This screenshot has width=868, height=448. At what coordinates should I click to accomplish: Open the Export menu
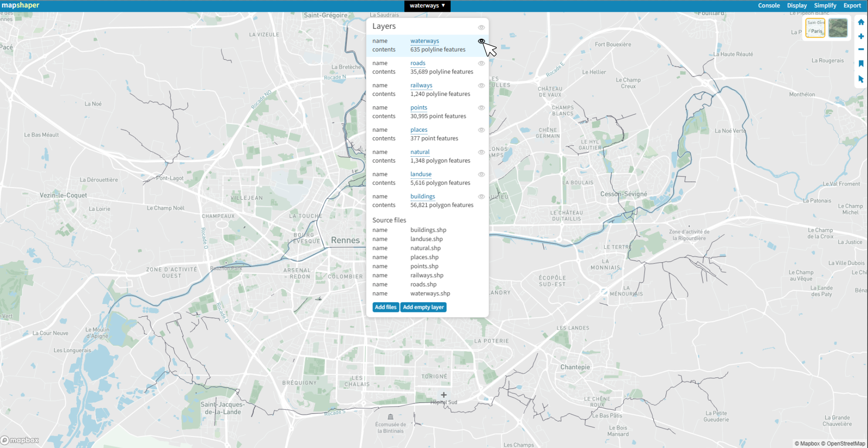click(x=852, y=5)
